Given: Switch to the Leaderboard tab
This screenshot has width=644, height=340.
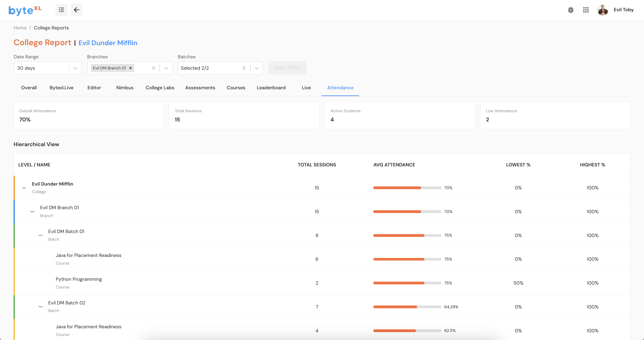Looking at the screenshot, I should [271, 88].
